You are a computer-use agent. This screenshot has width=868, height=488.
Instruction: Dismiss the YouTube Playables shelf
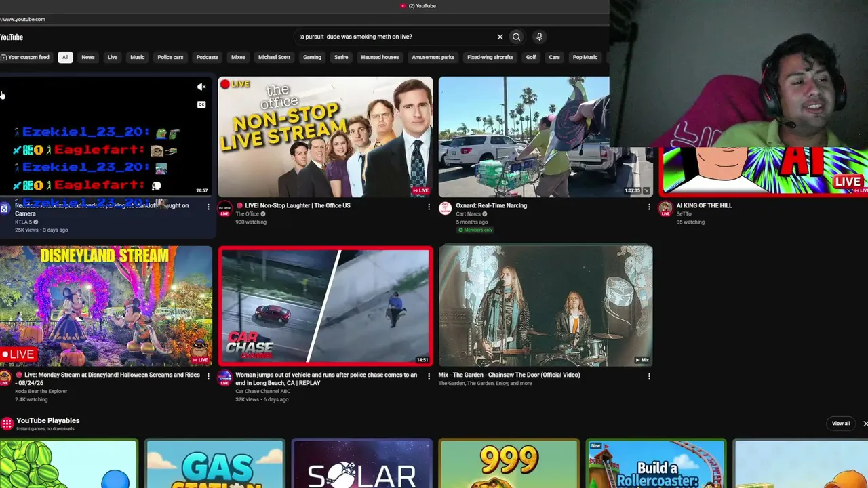[865, 424]
